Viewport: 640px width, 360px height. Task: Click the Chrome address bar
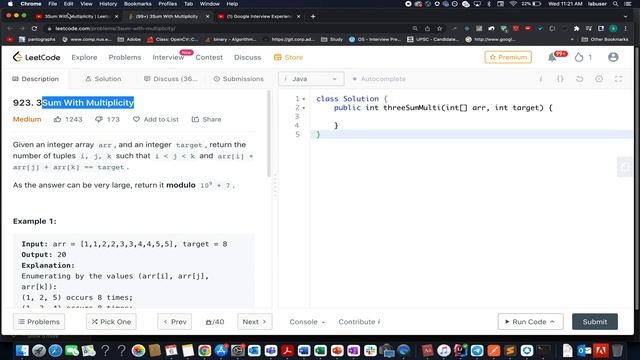coord(229,29)
